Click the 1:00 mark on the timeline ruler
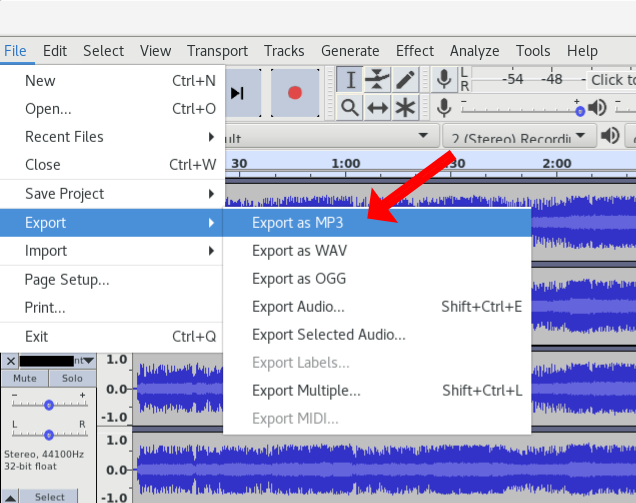Viewport: 636px width, 503px height. [346, 163]
